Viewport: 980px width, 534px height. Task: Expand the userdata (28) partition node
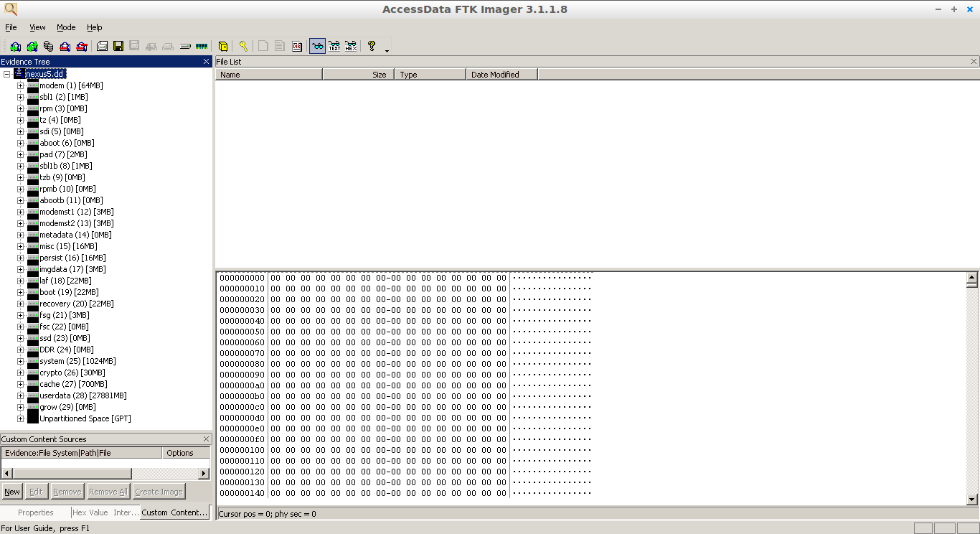tap(21, 395)
